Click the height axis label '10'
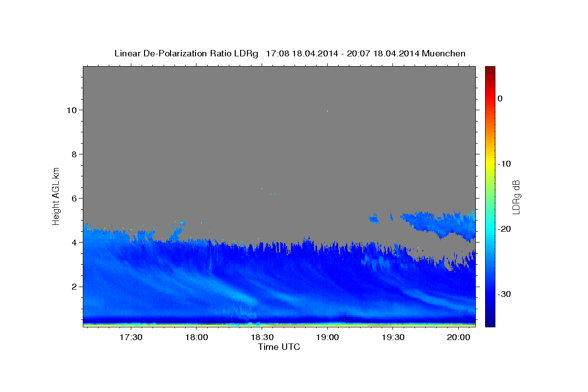 pyautogui.click(x=72, y=110)
